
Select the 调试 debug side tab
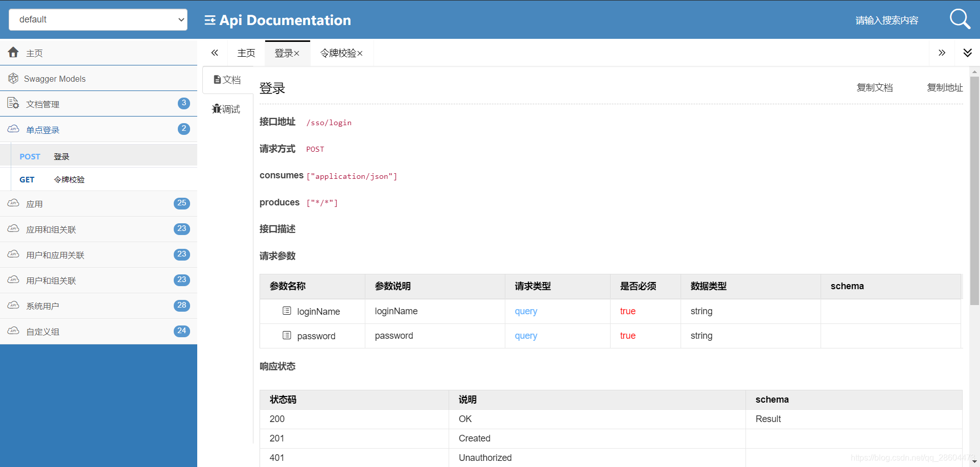226,109
